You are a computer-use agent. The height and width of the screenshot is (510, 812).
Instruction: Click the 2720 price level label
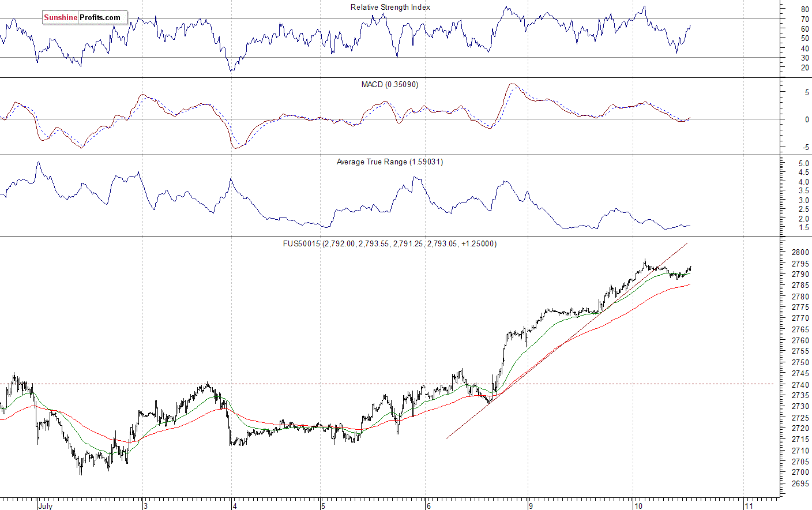800,429
